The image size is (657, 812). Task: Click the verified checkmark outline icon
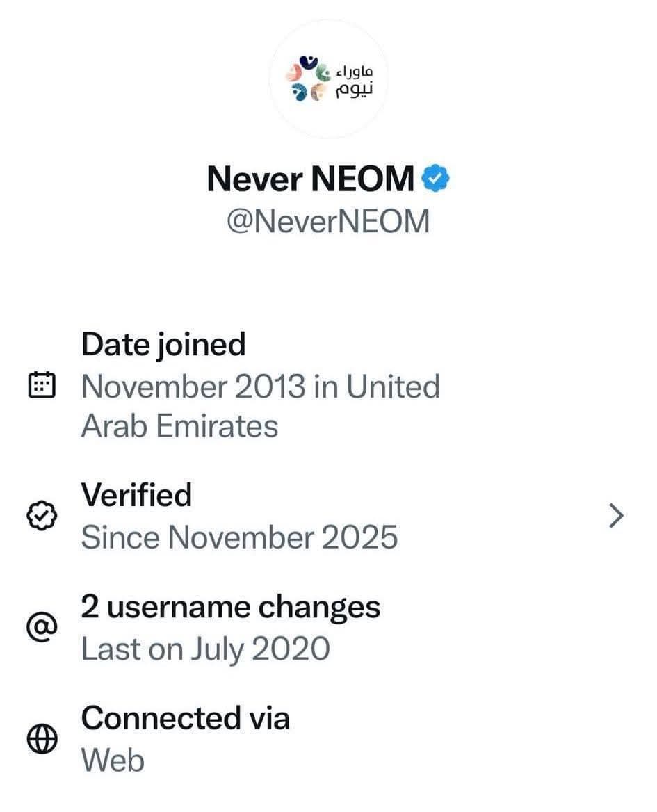point(41,517)
